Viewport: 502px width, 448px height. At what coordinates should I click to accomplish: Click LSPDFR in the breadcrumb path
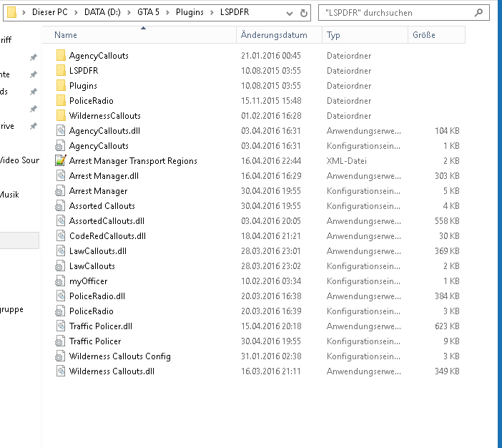tap(235, 12)
